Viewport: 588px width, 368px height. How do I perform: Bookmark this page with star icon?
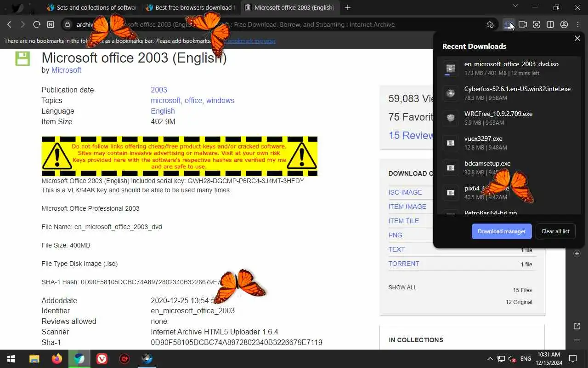490,24
